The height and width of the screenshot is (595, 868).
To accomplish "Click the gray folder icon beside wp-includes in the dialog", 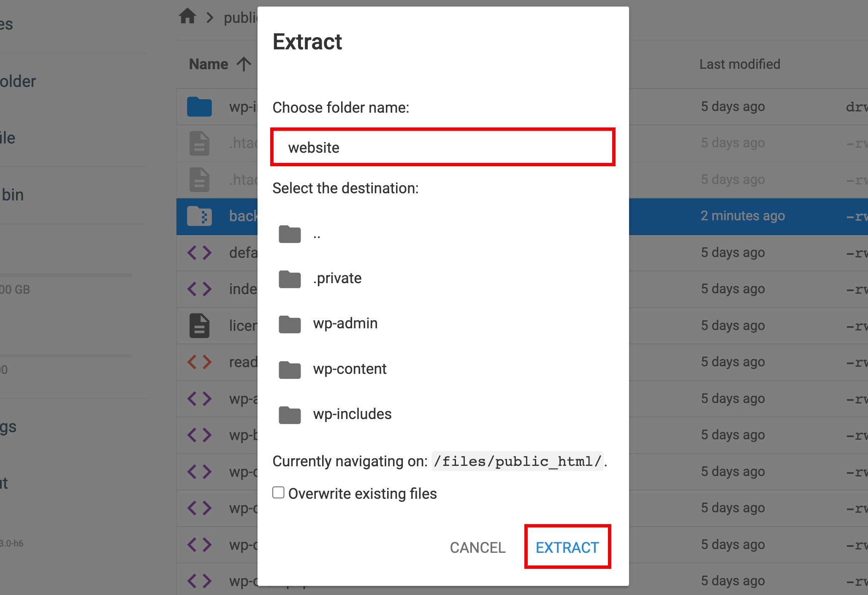I will click(289, 415).
